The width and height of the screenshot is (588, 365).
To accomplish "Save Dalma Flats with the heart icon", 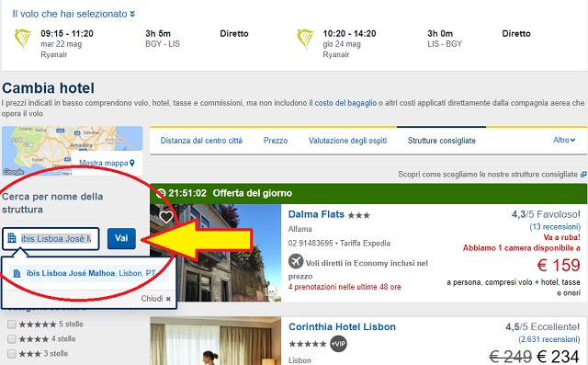I will 166,217.
